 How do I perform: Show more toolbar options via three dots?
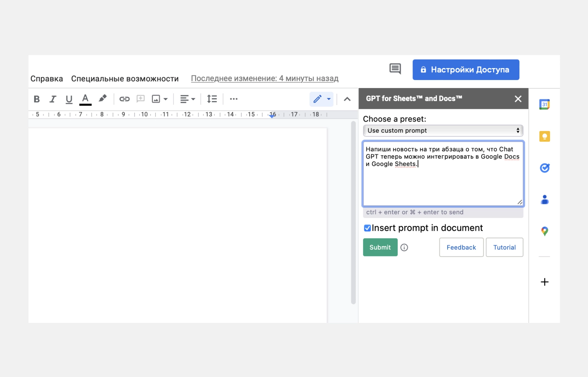(x=234, y=99)
